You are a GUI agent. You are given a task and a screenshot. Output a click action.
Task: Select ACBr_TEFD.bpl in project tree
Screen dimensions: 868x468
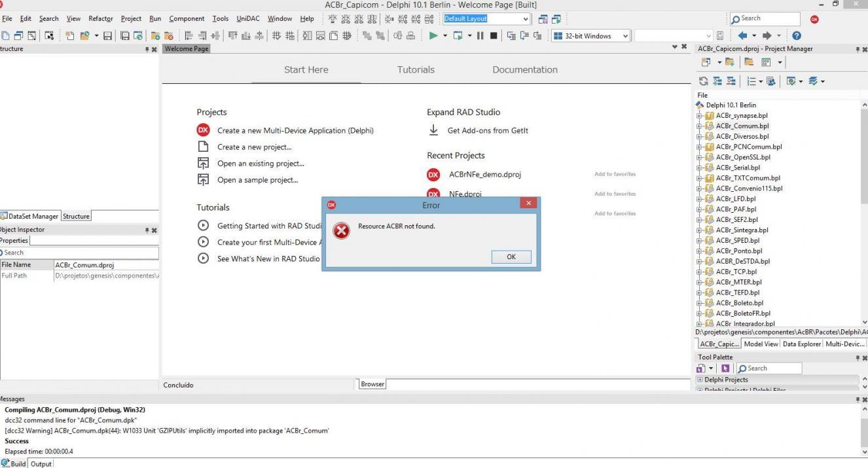coord(738,293)
